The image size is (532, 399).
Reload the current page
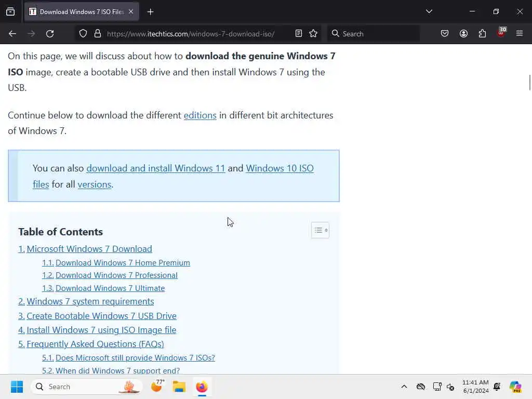pyautogui.click(x=50, y=34)
